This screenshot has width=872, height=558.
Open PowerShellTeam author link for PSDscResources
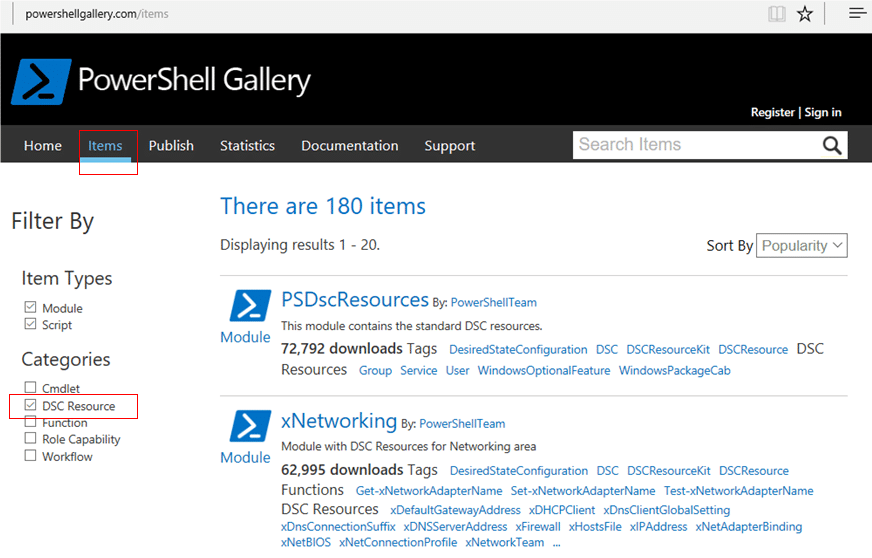click(494, 303)
